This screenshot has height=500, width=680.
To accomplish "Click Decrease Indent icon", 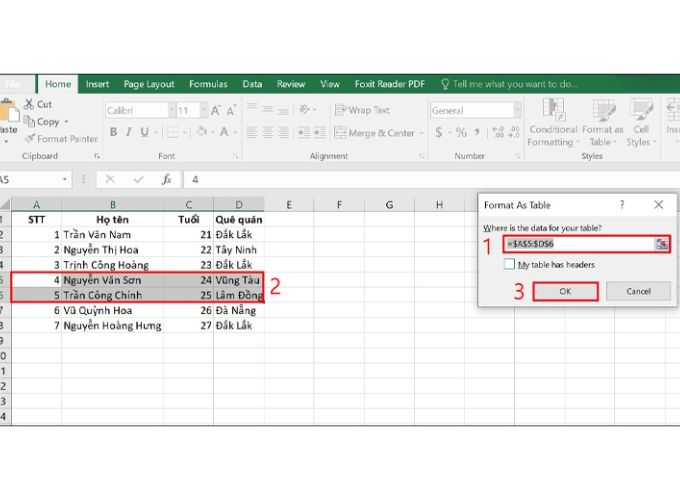I will 304,132.
